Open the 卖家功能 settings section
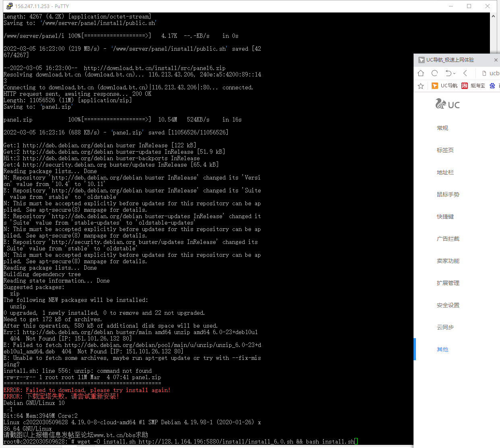 tap(448, 261)
